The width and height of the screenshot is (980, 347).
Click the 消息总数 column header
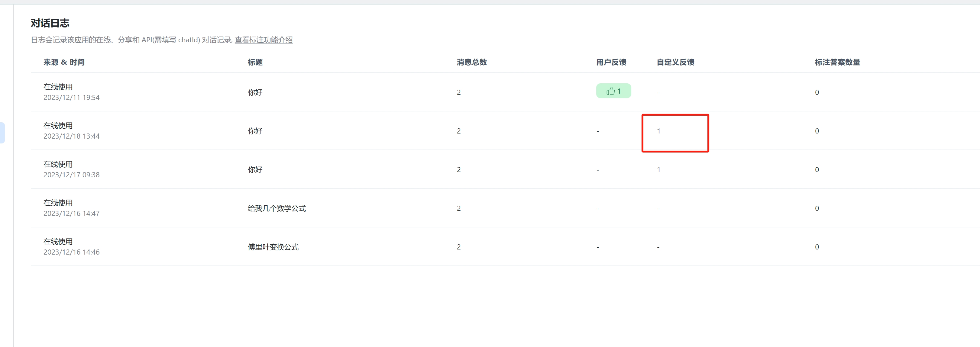tap(471, 62)
